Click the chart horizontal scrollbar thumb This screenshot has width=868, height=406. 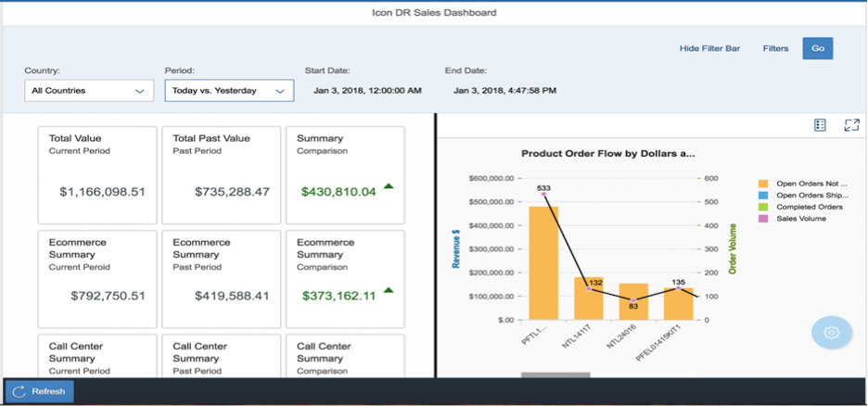(555, 375)
